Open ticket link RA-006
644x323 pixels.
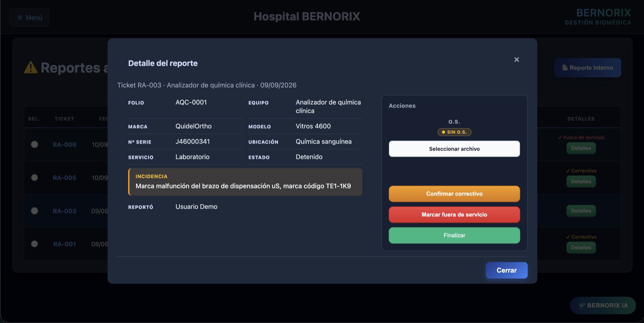(x=64, y=145)
